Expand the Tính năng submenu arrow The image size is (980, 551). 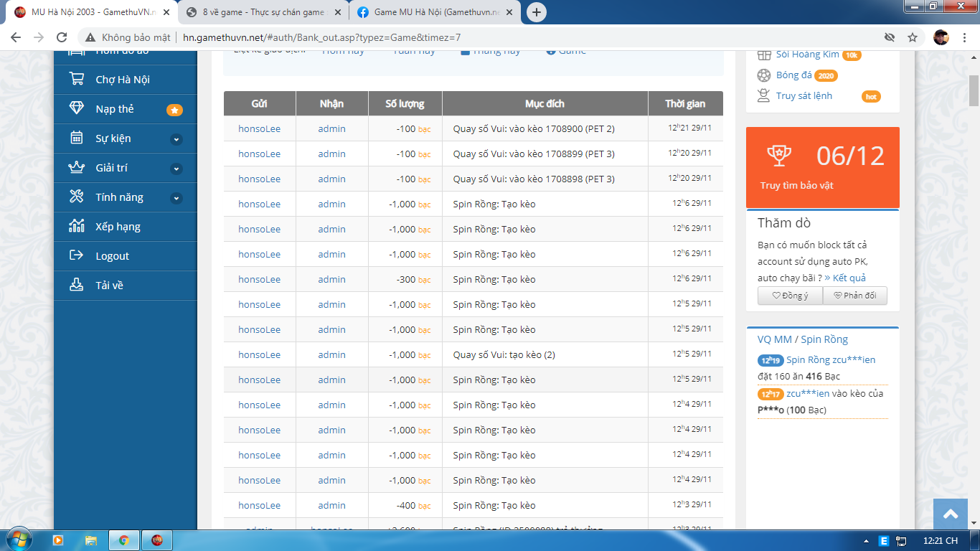point(176,198)
